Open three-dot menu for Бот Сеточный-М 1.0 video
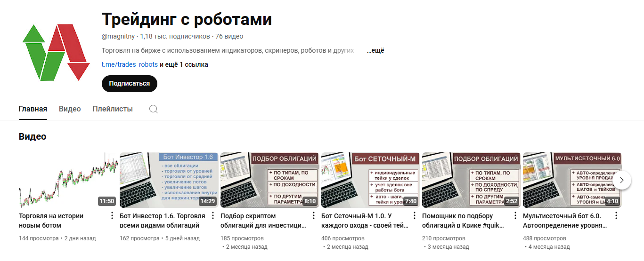The width and height of the screenshot is (644, 261). pyautogui.click(x=414, y=216)
